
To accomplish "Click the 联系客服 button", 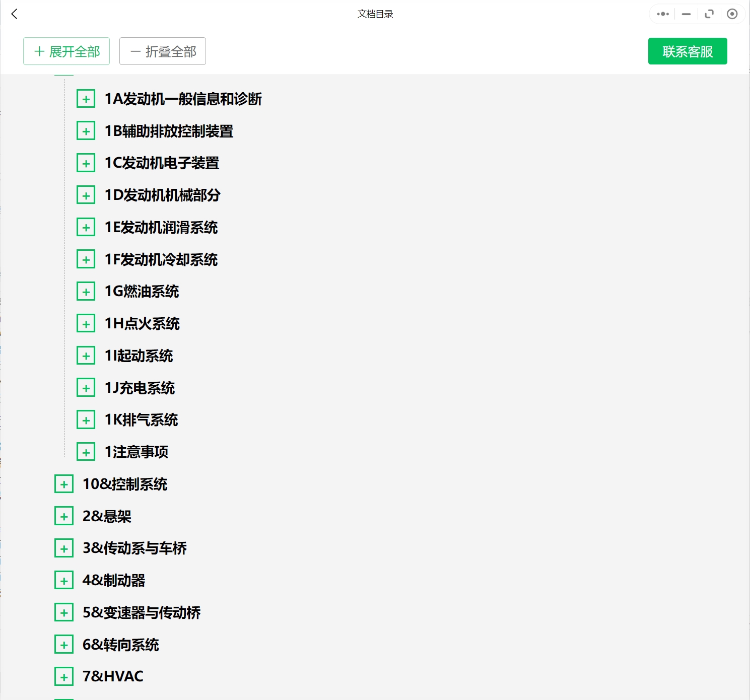I will [687, 51].
